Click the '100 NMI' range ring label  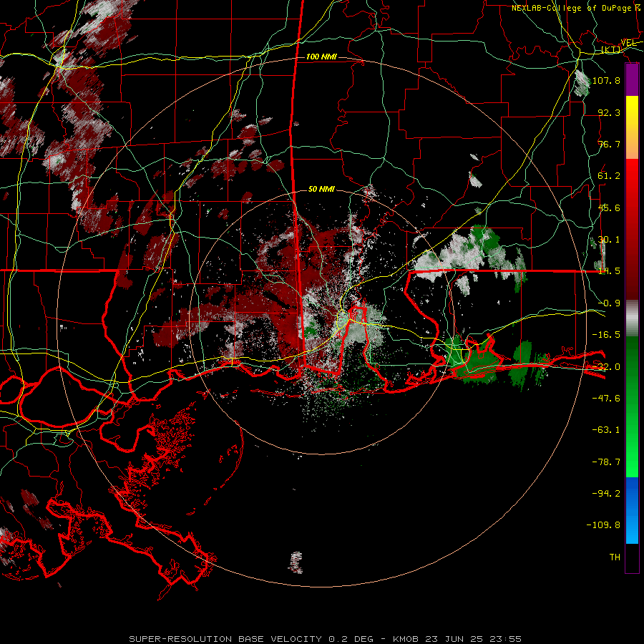click(x=321, y=57)
